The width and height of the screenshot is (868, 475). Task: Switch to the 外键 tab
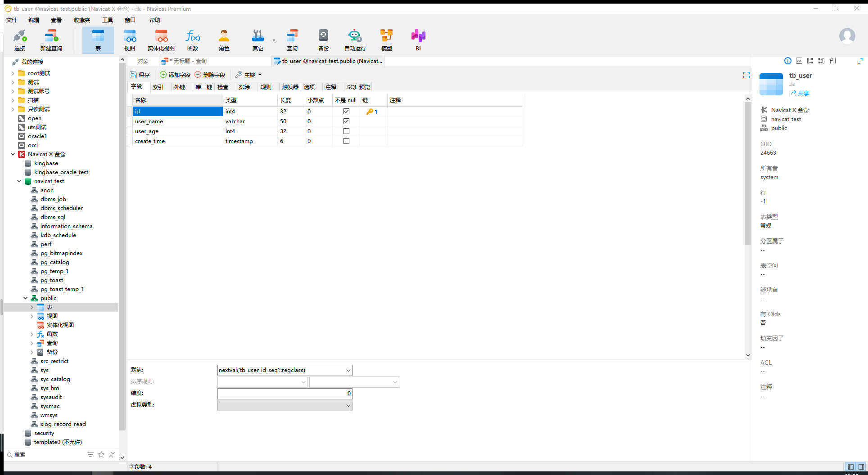click(x=180, y=87)
